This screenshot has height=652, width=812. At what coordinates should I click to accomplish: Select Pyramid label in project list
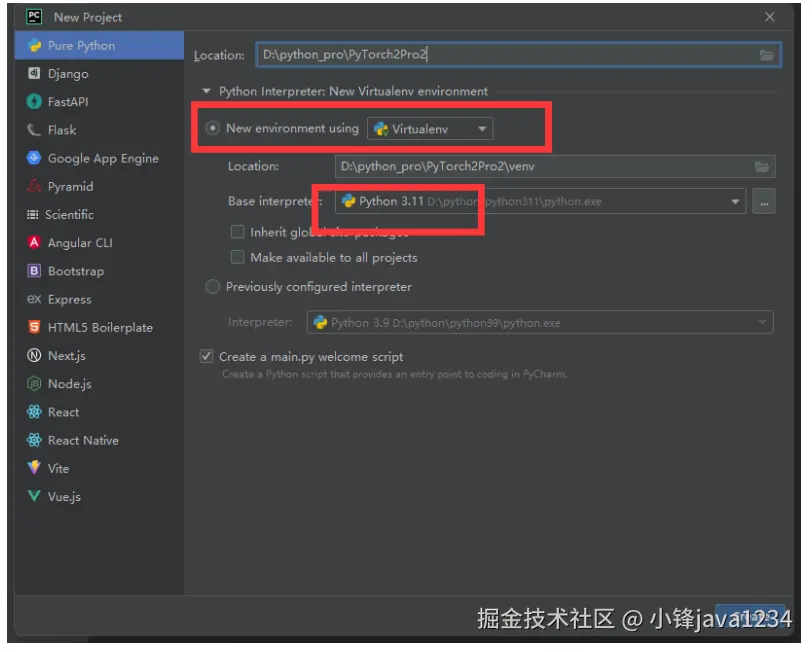(x=70, y=186)
